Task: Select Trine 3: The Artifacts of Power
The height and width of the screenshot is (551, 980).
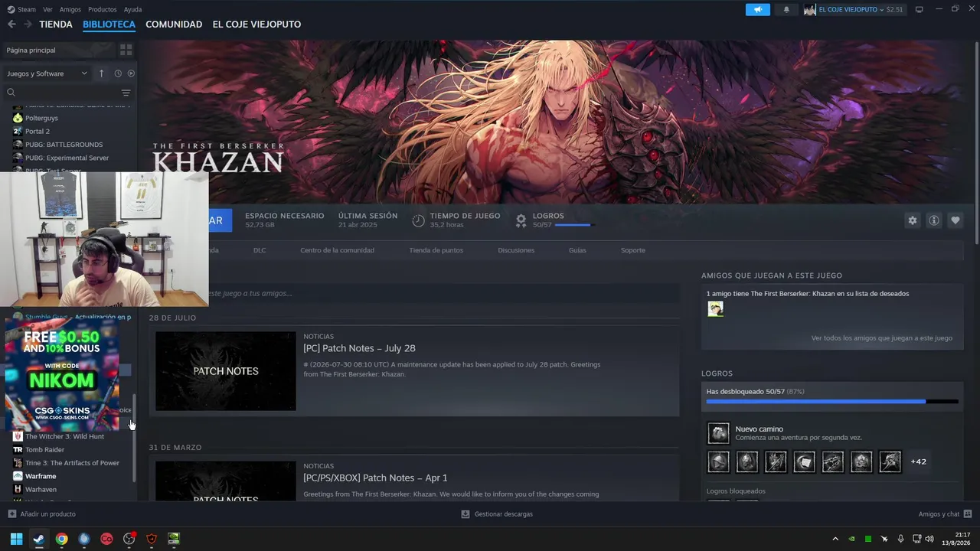Action: pos(73,463)
